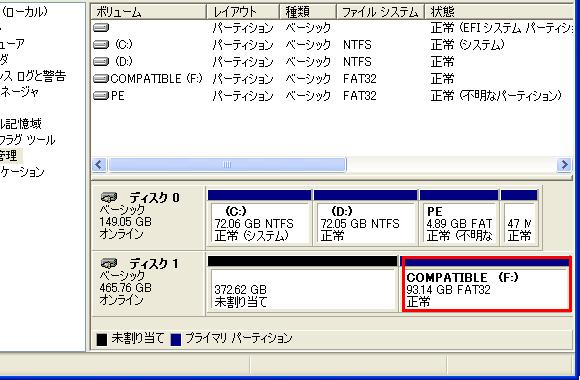Click NTFS file system cell in (D:) row
Viewport: 580px width, 380px height.
pos(357,62)
